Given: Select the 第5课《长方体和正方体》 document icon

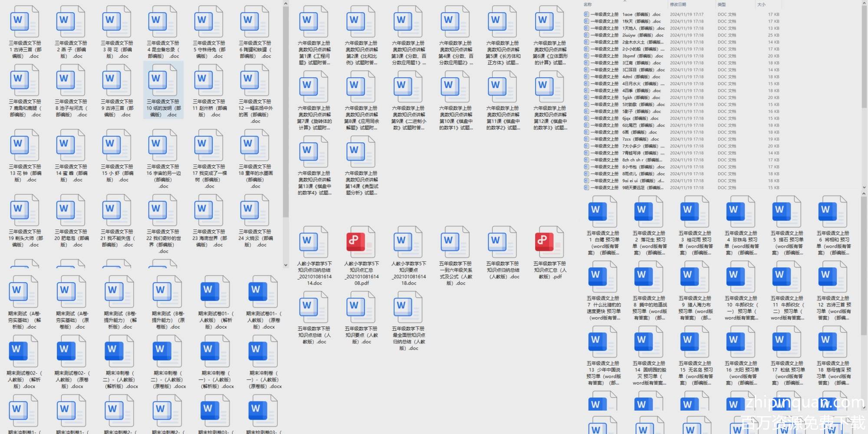Looking at the screenshot, I should (502, 22).
